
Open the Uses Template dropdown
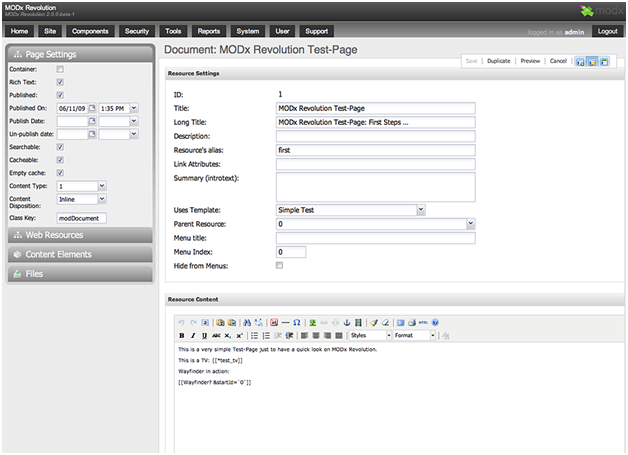tap(420, 210)
